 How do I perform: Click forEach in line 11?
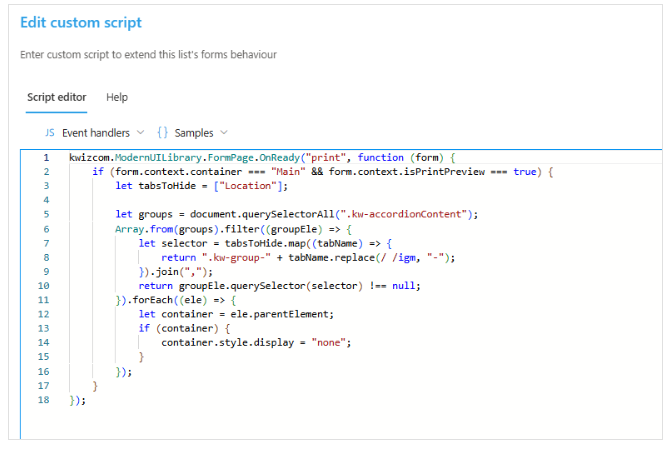tap(152, 300)
